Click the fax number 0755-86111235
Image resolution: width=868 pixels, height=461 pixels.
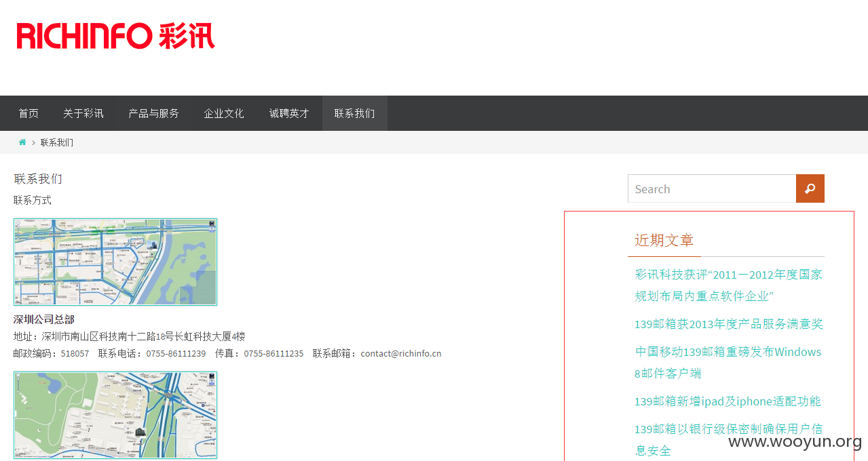[x=273, y=353]
